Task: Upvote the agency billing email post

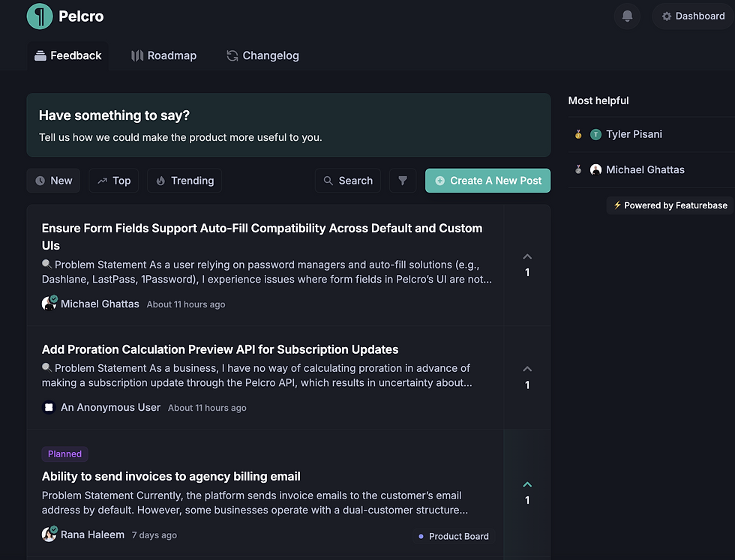Action: (527, 492)
